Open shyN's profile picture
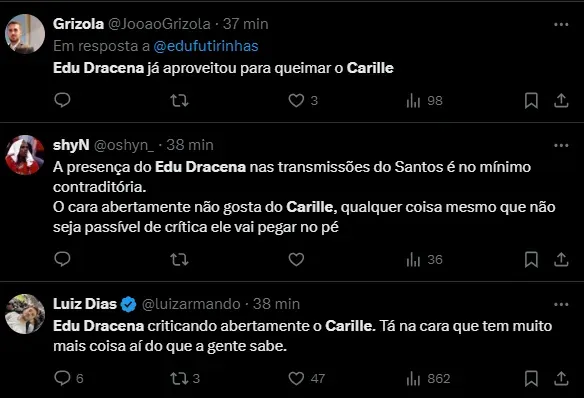Screen dimensions: 584x398 25,155
